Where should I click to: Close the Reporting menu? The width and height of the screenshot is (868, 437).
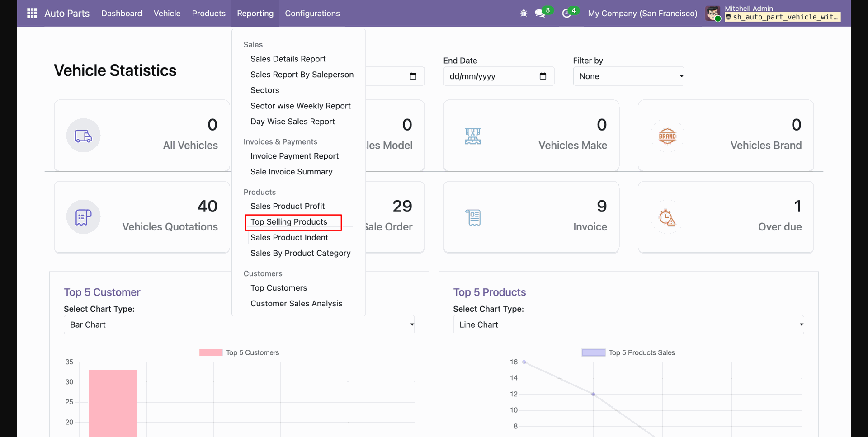tap(255, 13)
